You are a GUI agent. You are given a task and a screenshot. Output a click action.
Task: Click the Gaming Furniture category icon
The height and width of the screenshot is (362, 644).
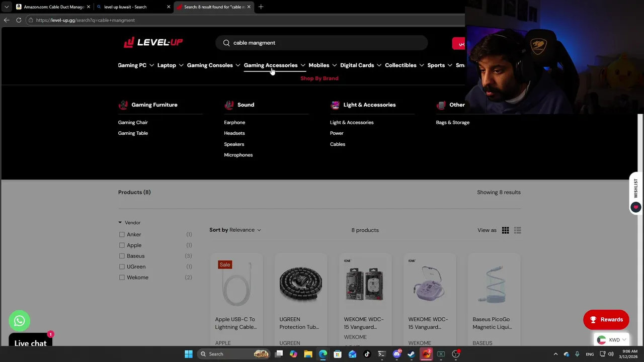point(123,105)
